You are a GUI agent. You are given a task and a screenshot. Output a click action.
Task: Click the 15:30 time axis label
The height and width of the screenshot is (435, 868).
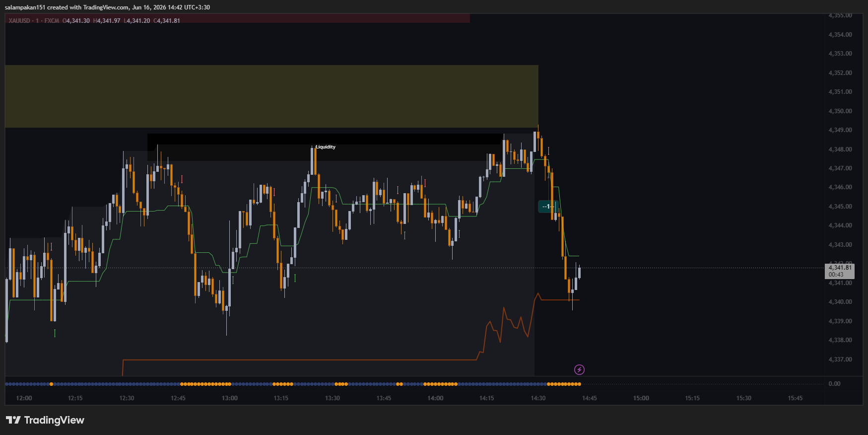tap(744, 398)
